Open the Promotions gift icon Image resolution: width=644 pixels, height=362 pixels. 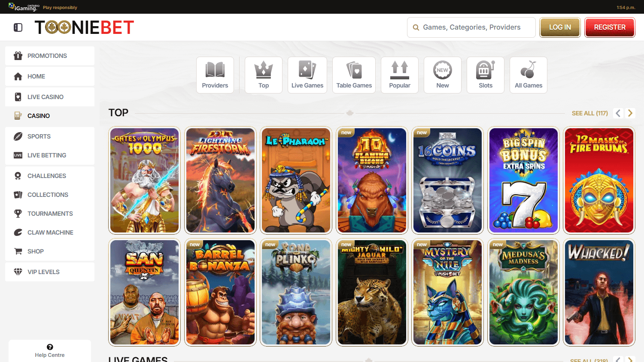[18, 56]
